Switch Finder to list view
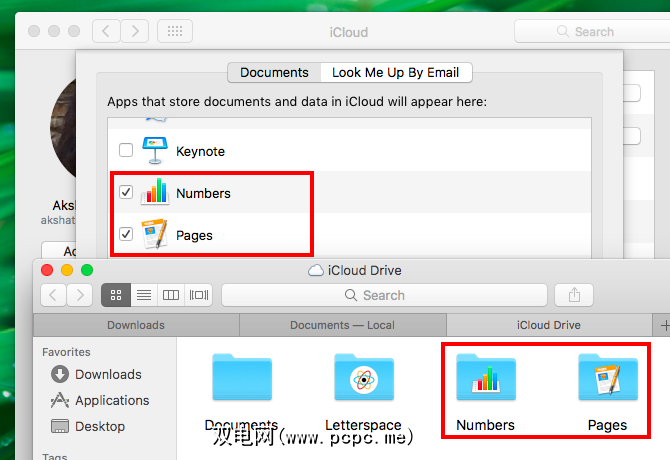Image resolution: width=670 pixels, height=460 pixels. [144, 295]
